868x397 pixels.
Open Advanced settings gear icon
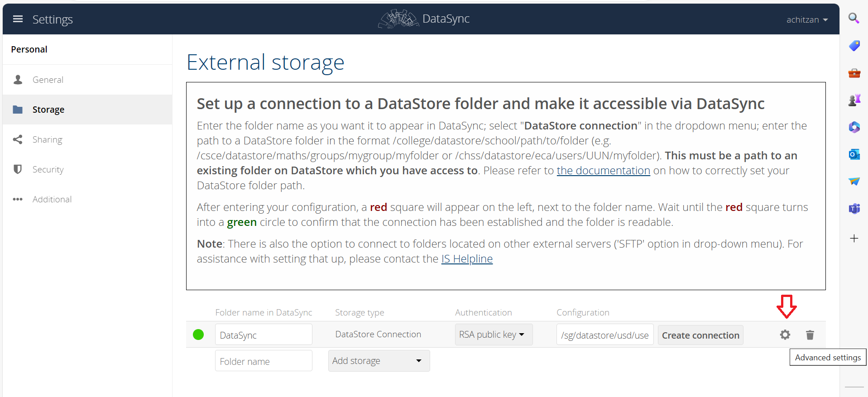click(785, 335)
